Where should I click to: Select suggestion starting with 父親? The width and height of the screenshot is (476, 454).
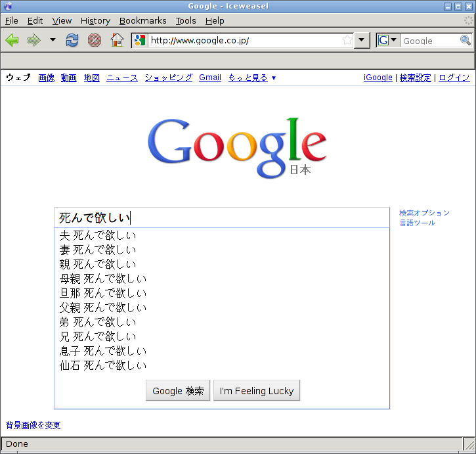222,307
